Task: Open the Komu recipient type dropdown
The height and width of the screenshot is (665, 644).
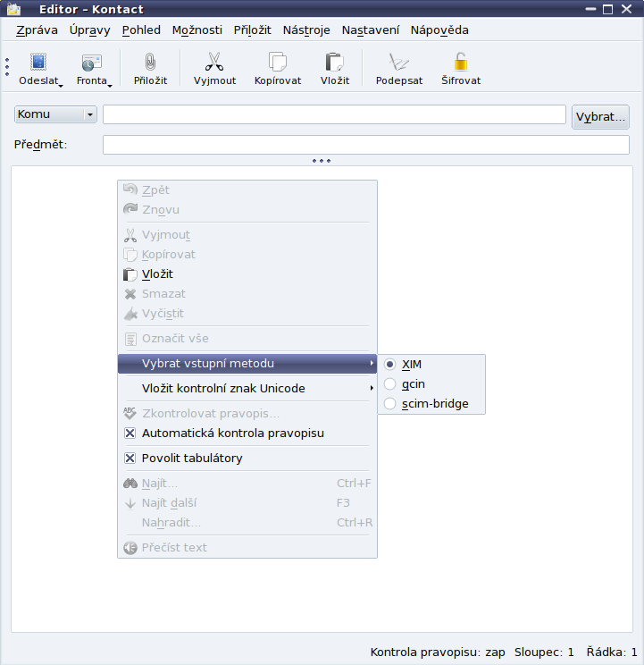Action: [x=55, y=114]
